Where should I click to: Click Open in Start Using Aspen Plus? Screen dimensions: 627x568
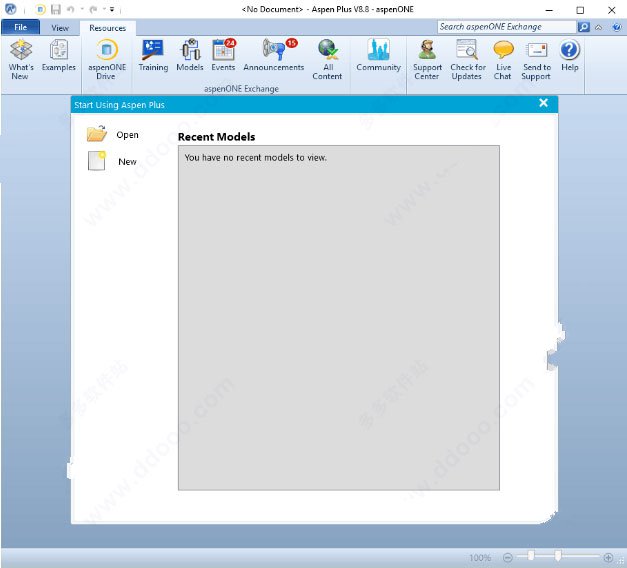click(x=113, y=134)
